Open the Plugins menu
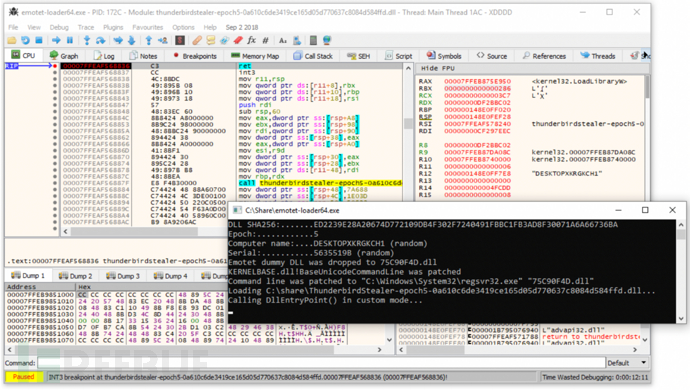 (113, 27)
